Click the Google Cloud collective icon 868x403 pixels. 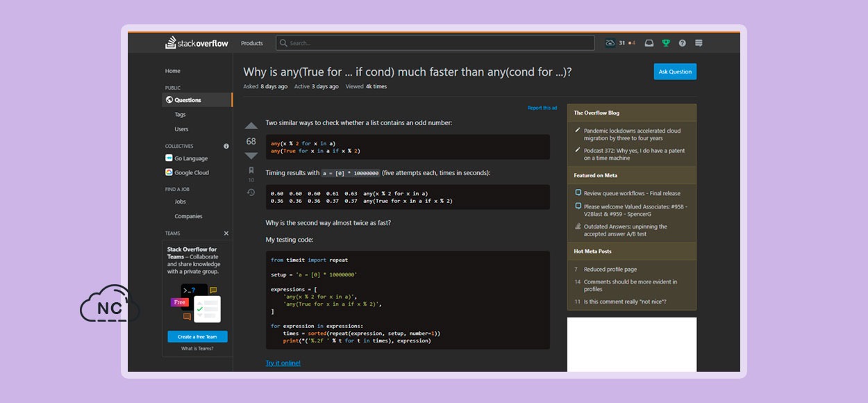coord(169,172)
